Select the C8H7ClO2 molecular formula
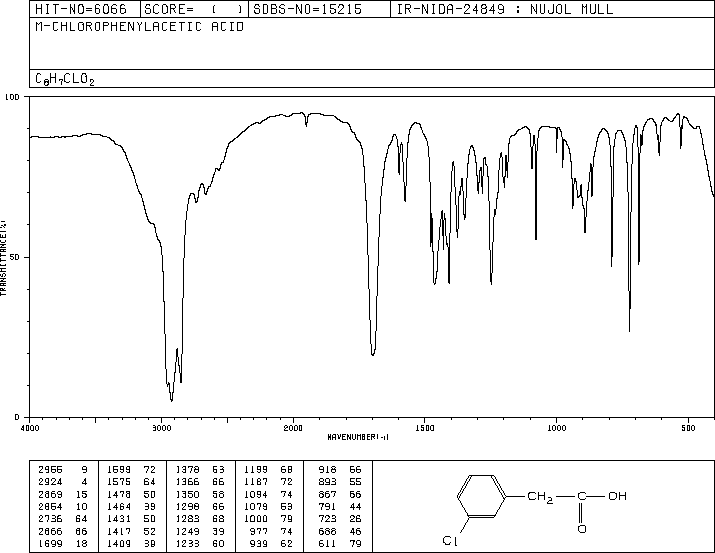The height and width of the screenshot is (553, 715). click(x=65, y=79)
